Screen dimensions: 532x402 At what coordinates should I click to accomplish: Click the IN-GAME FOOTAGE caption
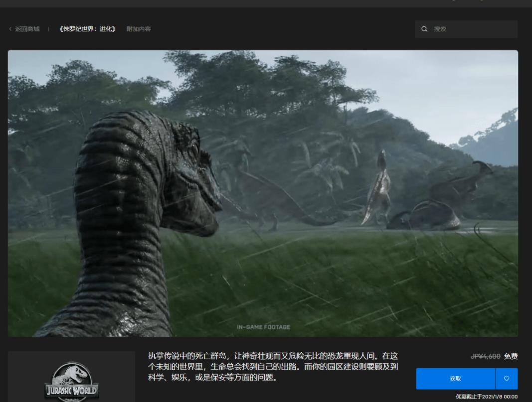263,327
